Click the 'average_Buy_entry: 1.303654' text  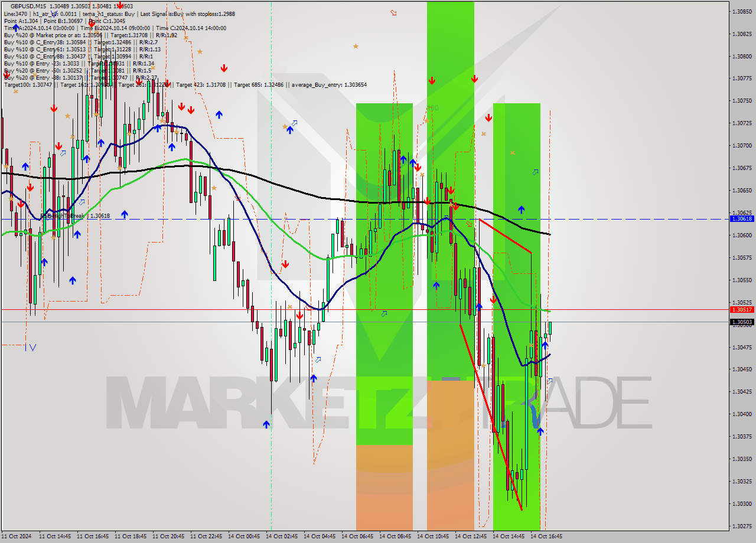328,84
